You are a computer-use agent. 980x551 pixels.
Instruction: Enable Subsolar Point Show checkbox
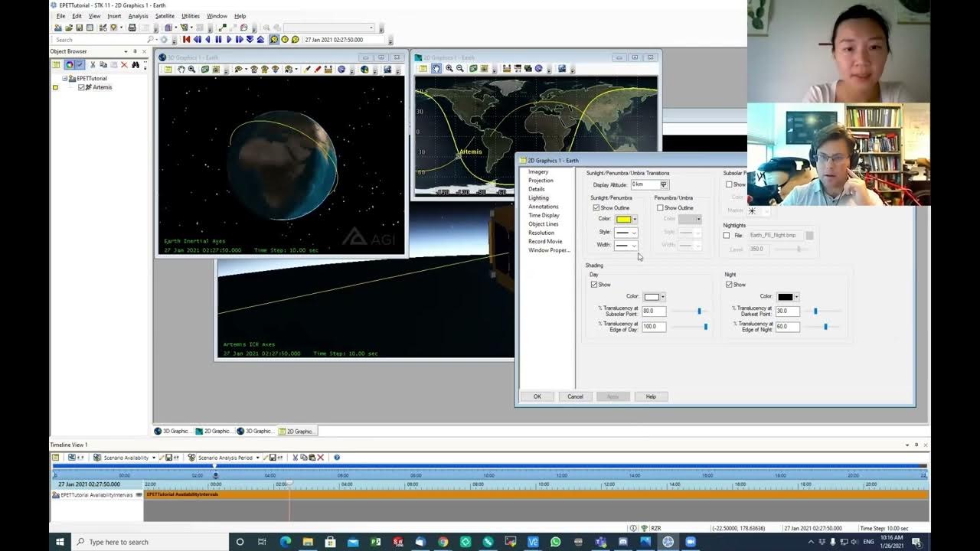click(x=729, y=184)
